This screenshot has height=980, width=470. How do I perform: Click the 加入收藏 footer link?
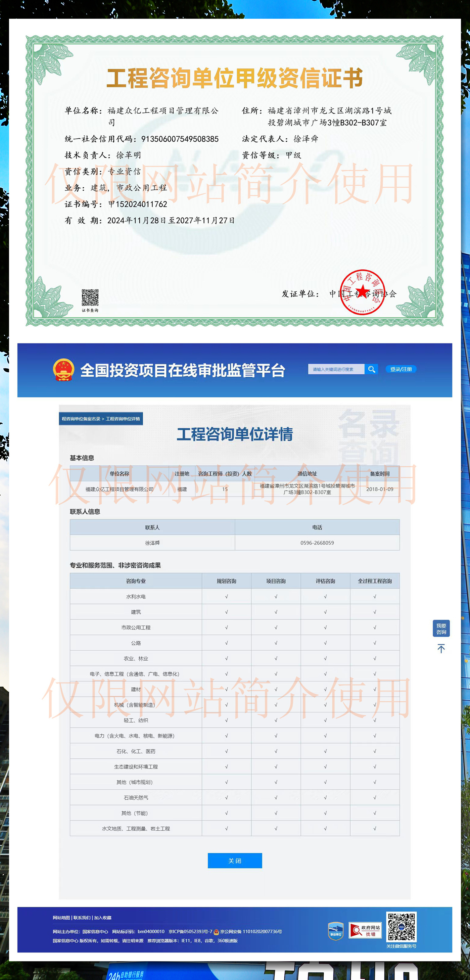[x=103, y=918]
